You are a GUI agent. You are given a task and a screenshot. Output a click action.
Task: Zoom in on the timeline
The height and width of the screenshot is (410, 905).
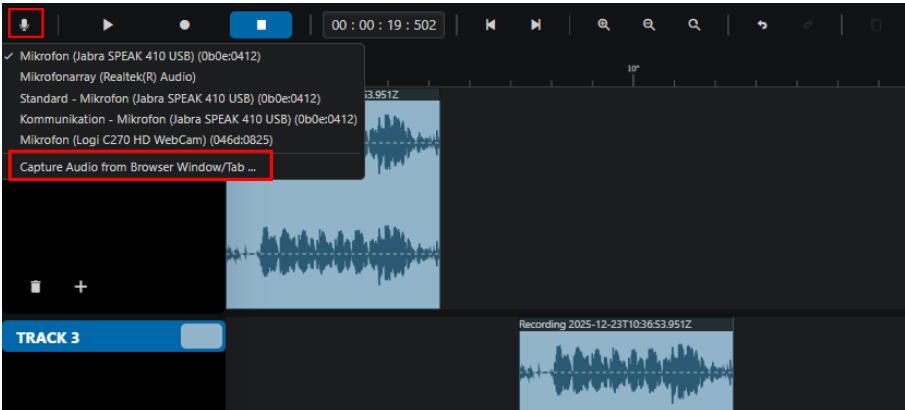pos(604,25)
